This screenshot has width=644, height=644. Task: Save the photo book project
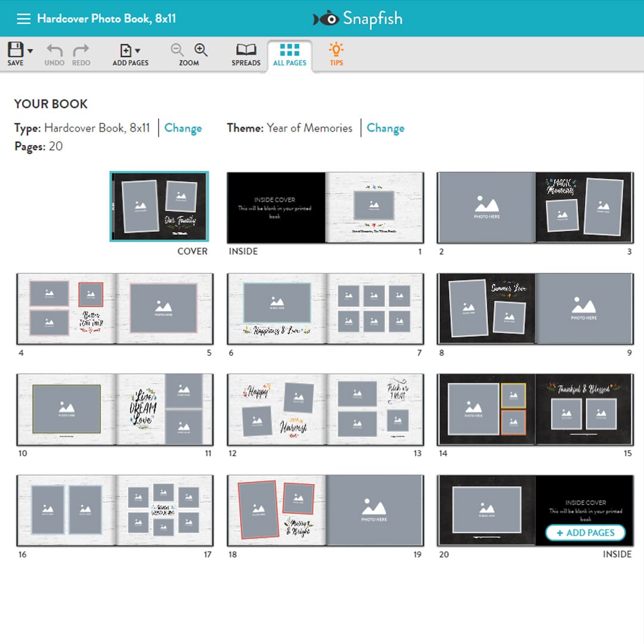click(14, 54)
